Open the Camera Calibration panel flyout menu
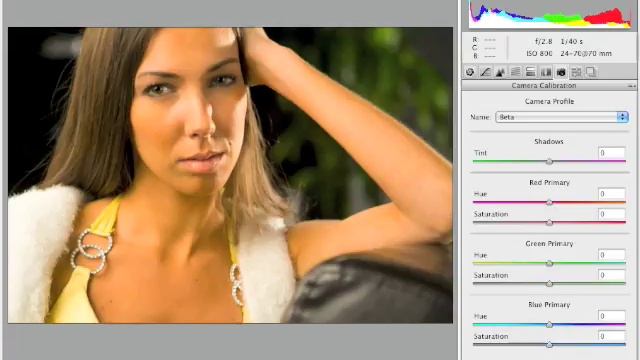The width and height of the screenshot is (640, 360). point(631,86)
